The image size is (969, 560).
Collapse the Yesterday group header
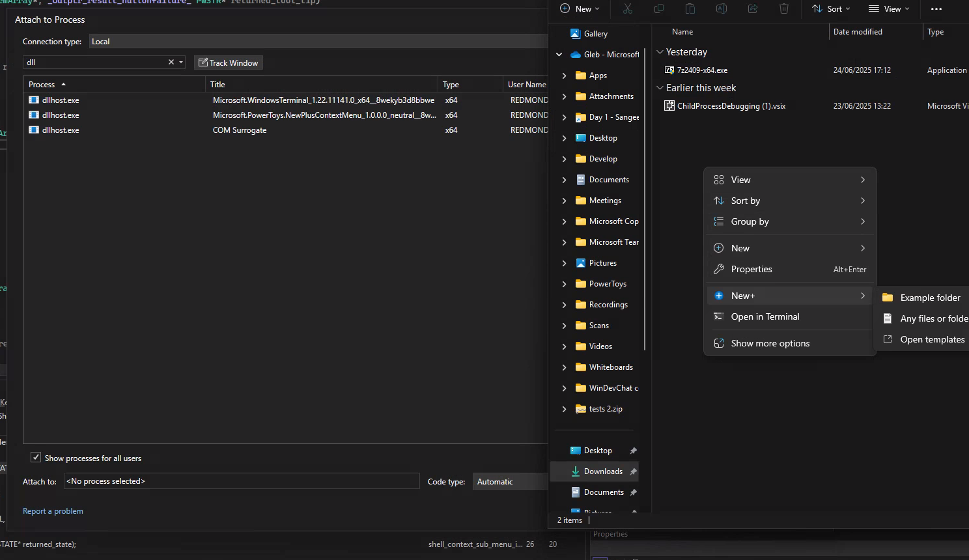(660, 52)
